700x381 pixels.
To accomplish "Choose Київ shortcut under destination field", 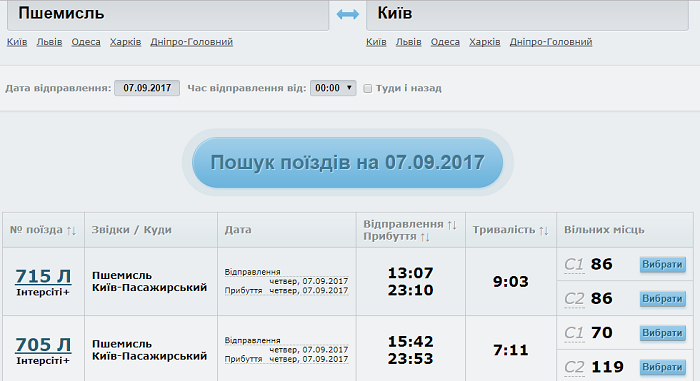I will pos(376,42).
